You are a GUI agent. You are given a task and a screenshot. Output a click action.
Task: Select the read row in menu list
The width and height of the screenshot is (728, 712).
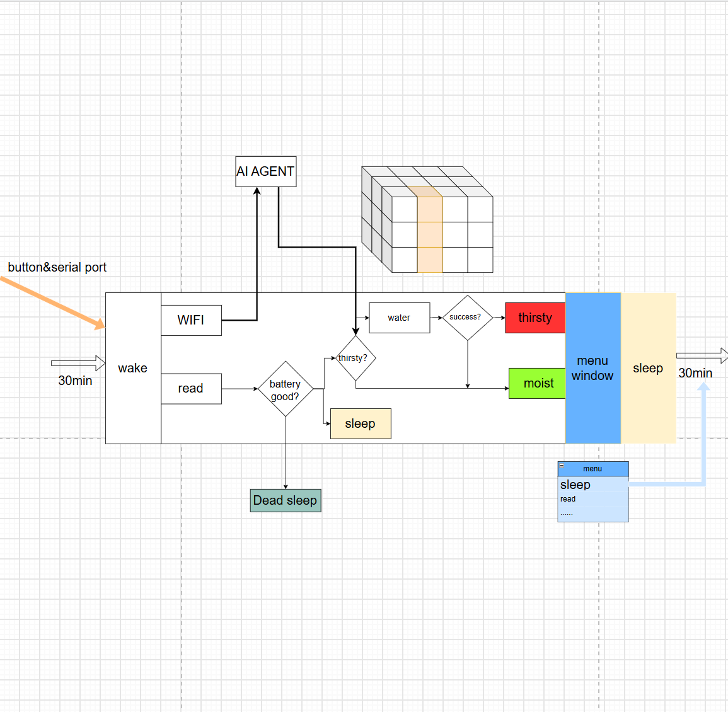click(593, 499)
